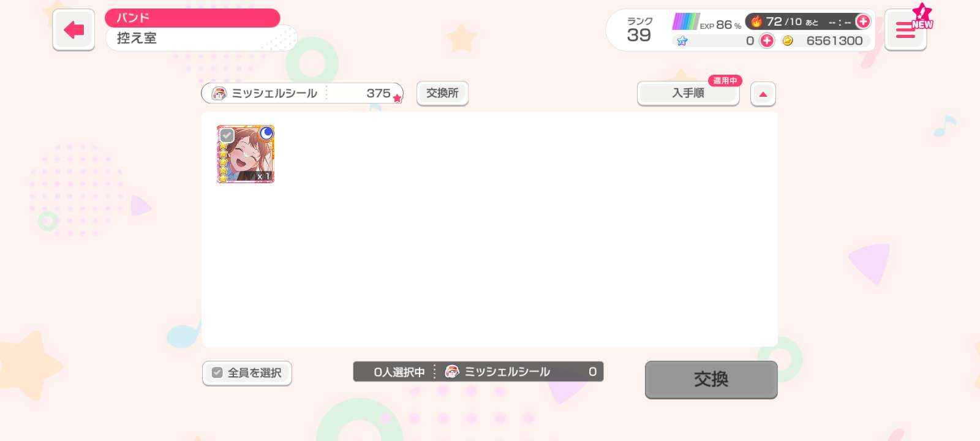980x441 pixels.
Task: Check the card's selection checkbox
Action: click(227, 135)
